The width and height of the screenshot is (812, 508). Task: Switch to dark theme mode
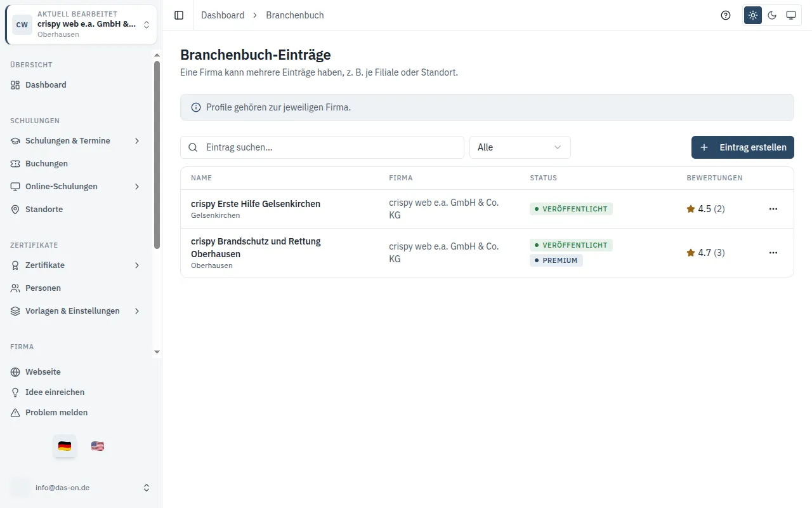tap(772, 15)
